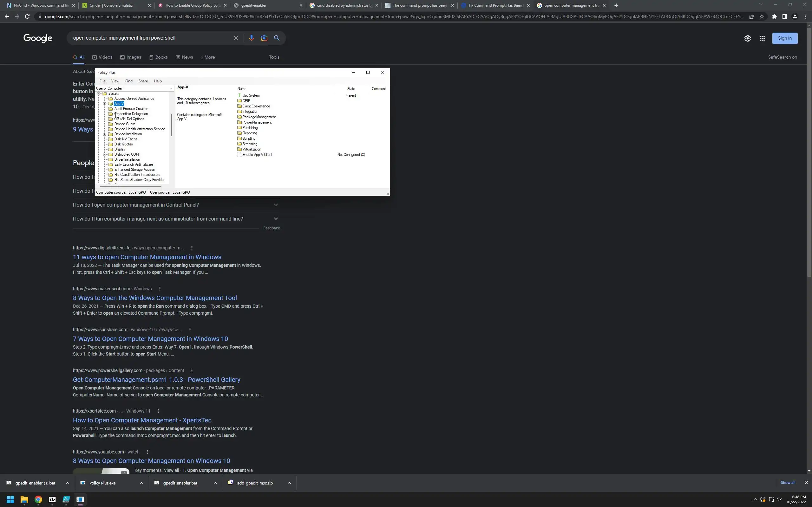Search by voice microphone icon
This screenshot has height=507, width=812.
251,38
